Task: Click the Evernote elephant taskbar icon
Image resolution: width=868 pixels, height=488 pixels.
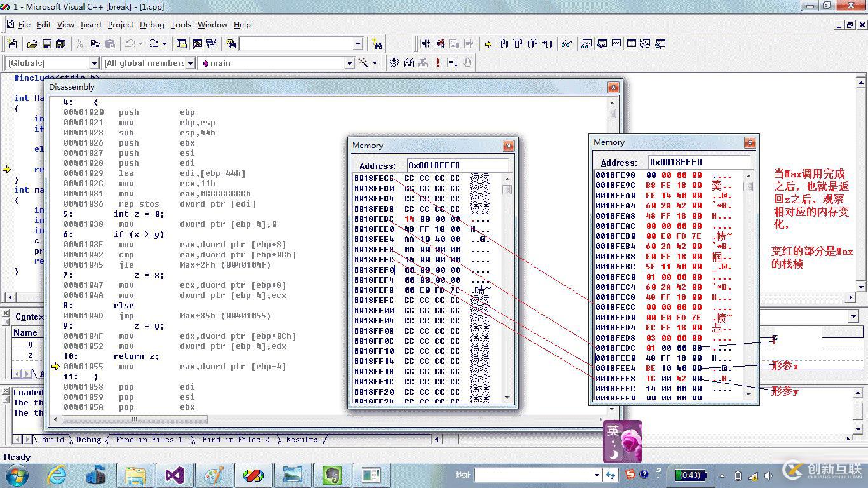Action: pyautogui.click(x=332, y=475)
